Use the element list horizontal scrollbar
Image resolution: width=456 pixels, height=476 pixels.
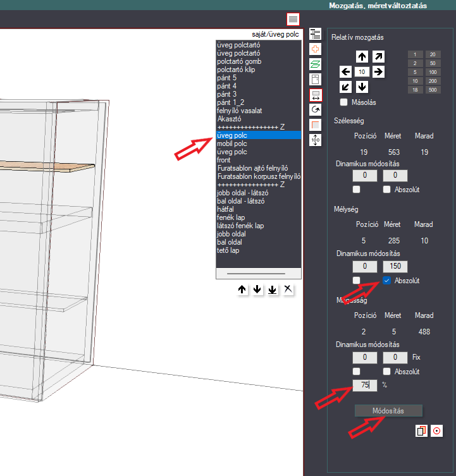pyautogui.click(x=256, y=274)
